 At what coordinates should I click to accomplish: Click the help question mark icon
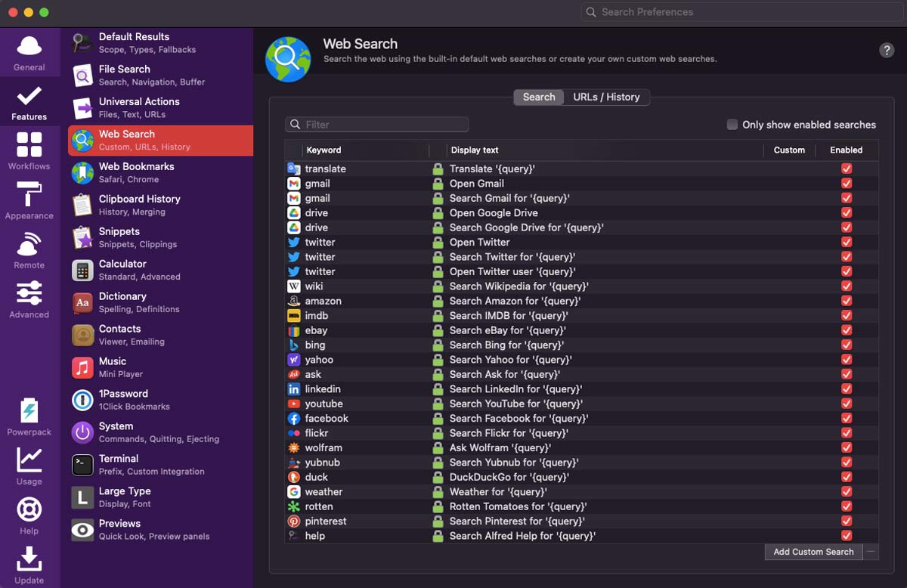click(x=887, y=50)
